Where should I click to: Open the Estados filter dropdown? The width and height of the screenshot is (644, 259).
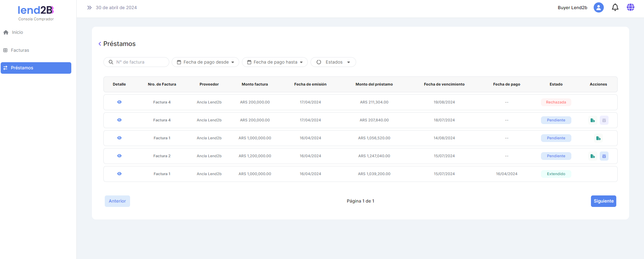point(333,62)
